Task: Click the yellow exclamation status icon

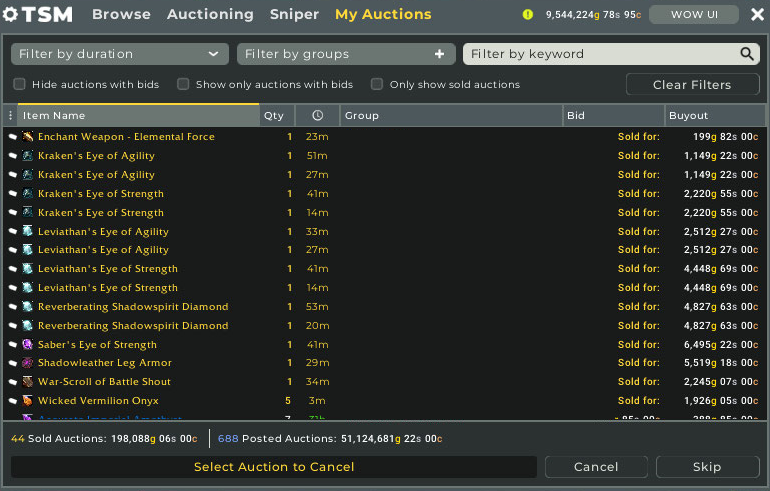Action: click(528, 15)
